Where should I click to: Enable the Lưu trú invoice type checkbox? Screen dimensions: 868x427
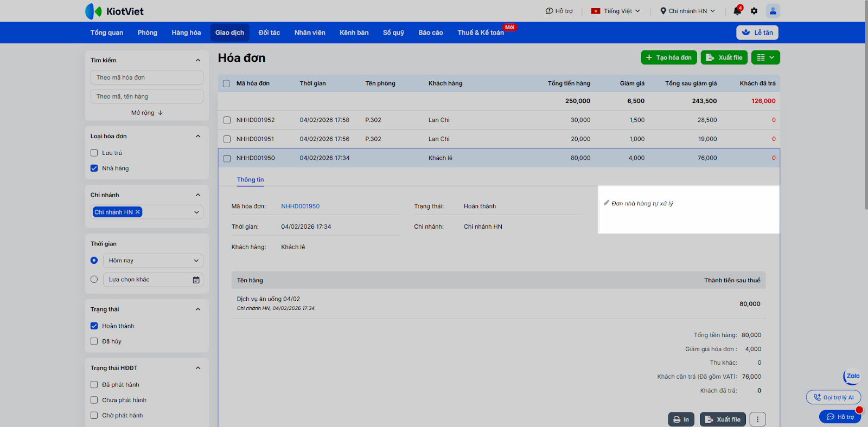94,153
